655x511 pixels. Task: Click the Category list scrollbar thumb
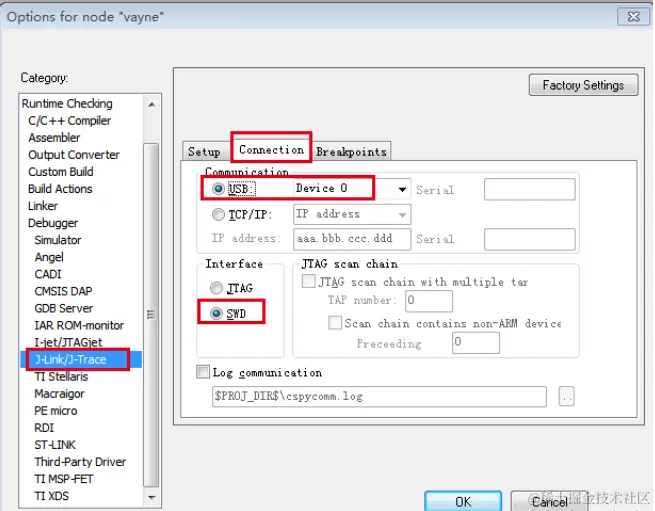151,315
